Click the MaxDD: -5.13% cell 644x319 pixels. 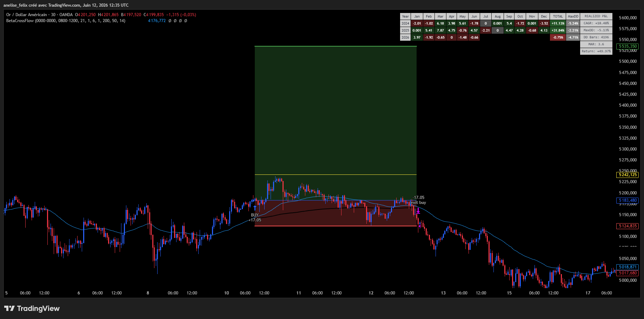[596, 31]
